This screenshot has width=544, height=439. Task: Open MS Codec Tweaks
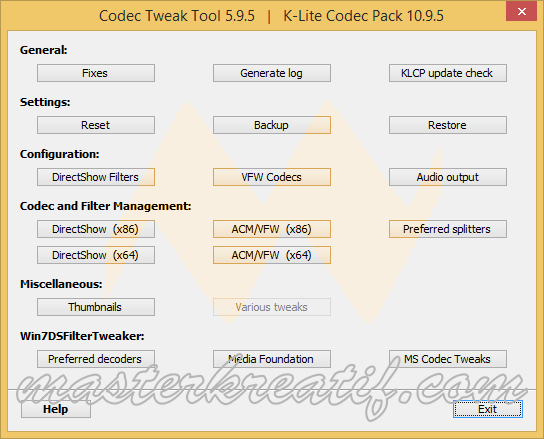pyautogui.click(x=448, y=359)
